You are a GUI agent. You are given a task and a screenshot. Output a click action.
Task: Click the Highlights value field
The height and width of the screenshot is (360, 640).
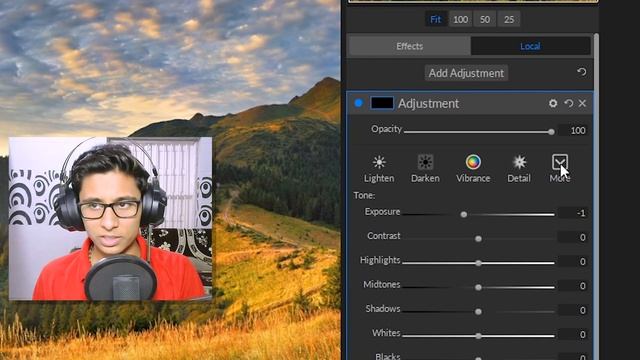573,262
